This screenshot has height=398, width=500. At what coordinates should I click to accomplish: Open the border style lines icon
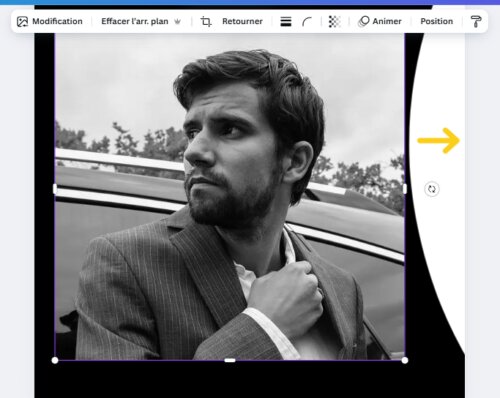point(286,22)
